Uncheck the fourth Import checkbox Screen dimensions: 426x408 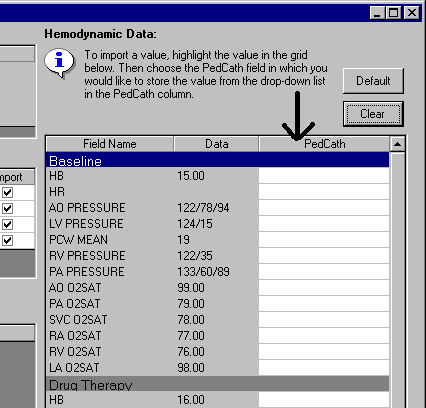click(x=7, y=240)
